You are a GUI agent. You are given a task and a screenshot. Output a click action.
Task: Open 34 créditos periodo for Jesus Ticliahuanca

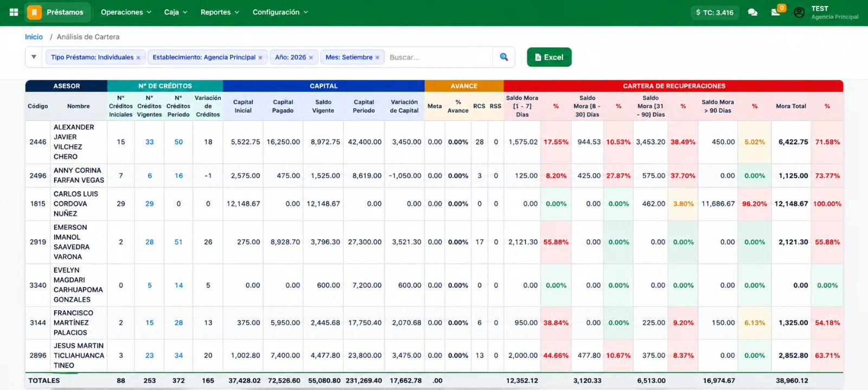tap(178, 356)
